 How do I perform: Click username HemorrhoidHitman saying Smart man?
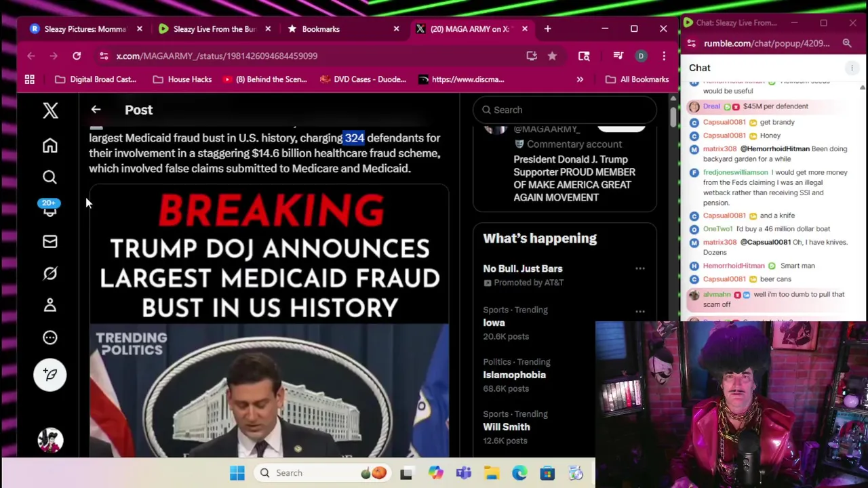pos(734,266)
